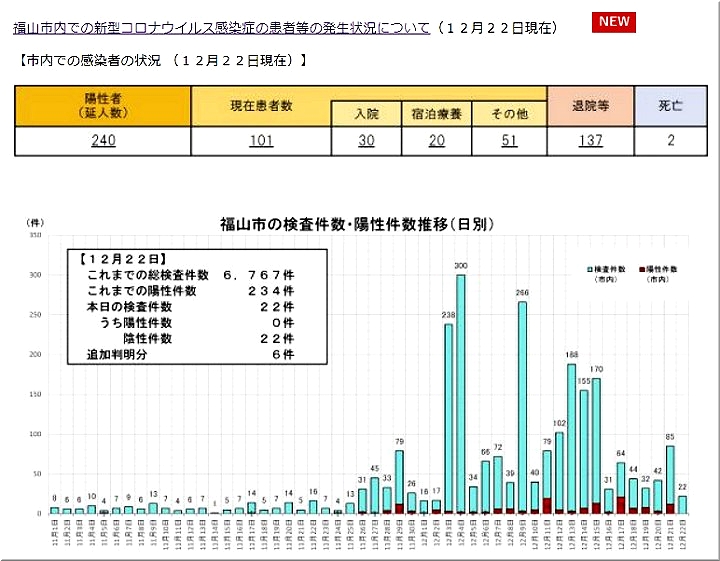The width and height of the screenshot is (720, 561).
Task: Click the dark red 陽性件数 legend swatch
Action: 641,271
